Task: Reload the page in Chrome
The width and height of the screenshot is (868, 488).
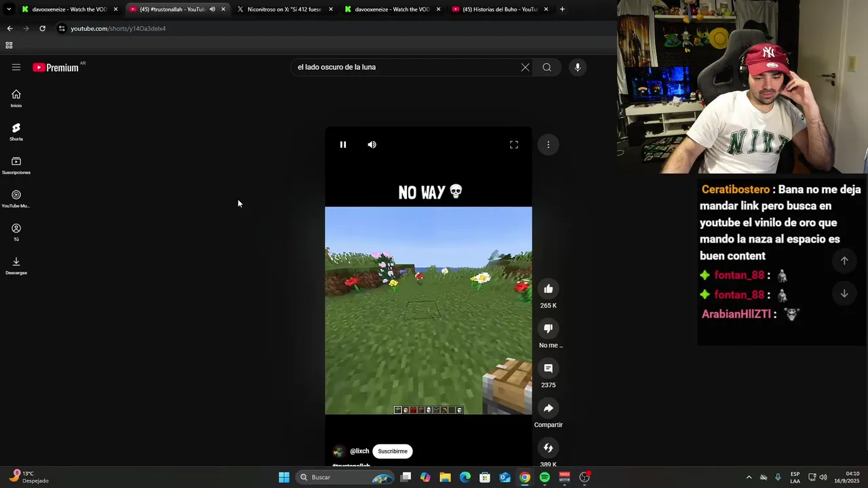Action: 42,28
